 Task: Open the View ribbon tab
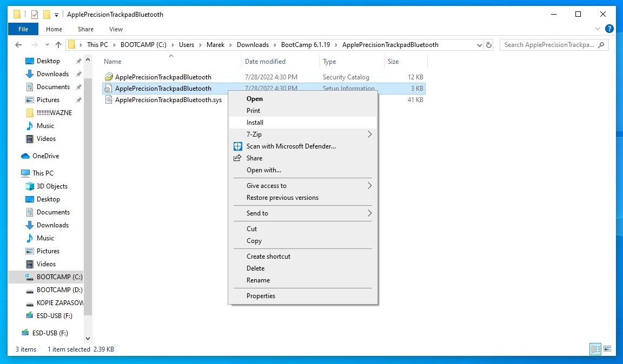pos(116,29)
